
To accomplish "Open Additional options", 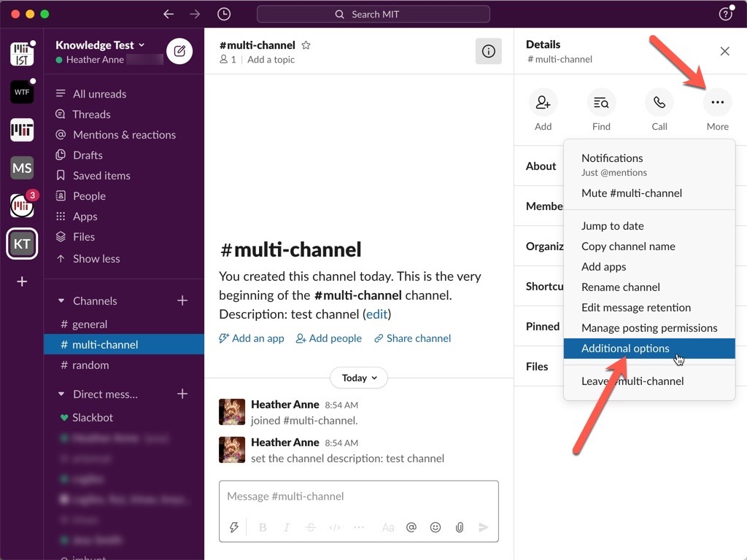I will click(649, 349).
